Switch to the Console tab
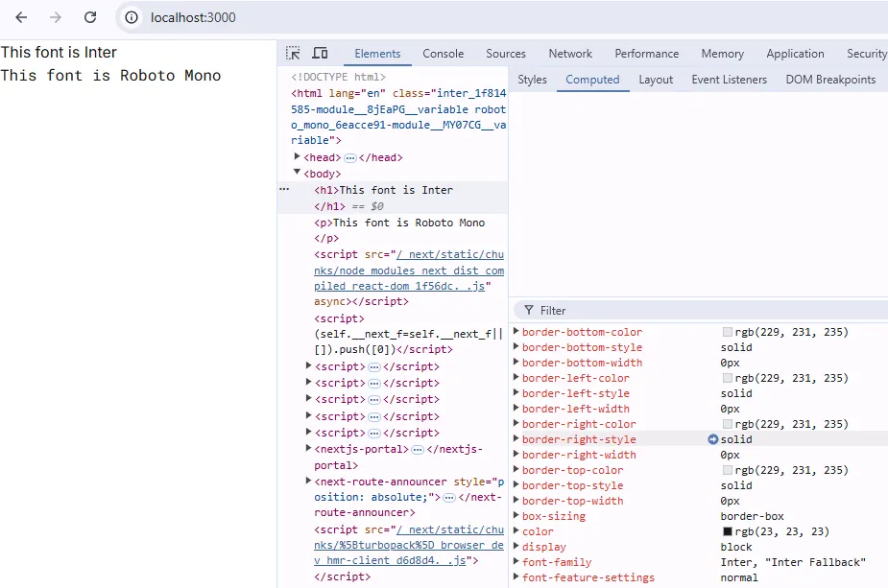888x588 pixels. click(443, 53)
